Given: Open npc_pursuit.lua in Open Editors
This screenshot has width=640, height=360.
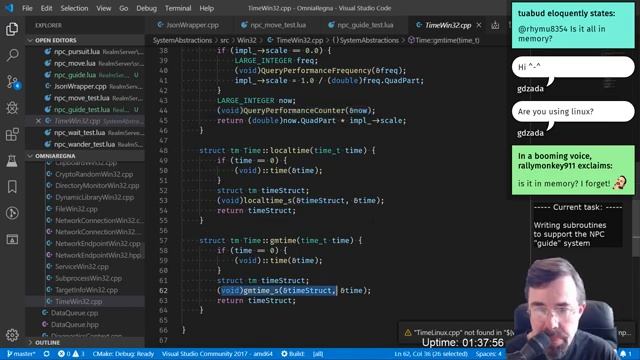Looking at the screenshot, I should (85, 52).
